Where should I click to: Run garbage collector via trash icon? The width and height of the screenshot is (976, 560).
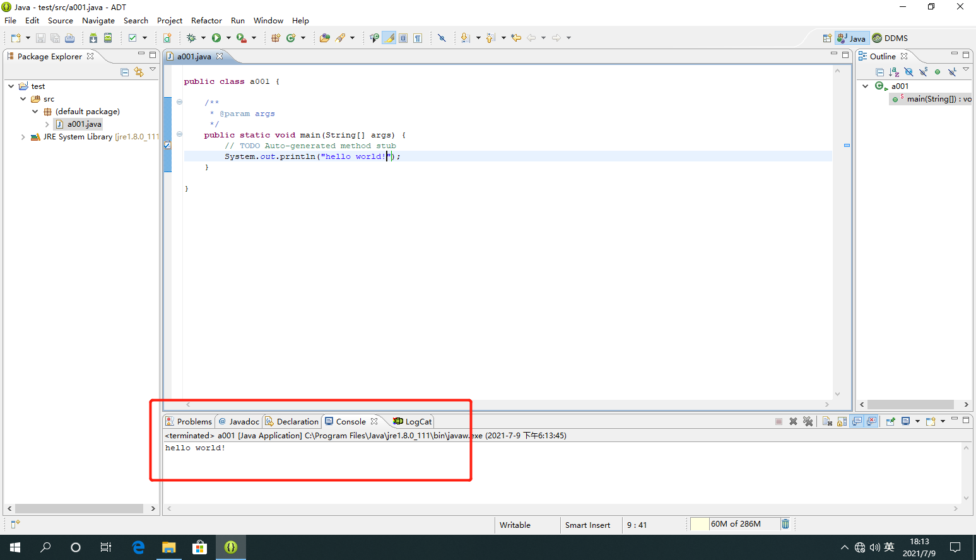pyautogui.click(x=785, y=524)
